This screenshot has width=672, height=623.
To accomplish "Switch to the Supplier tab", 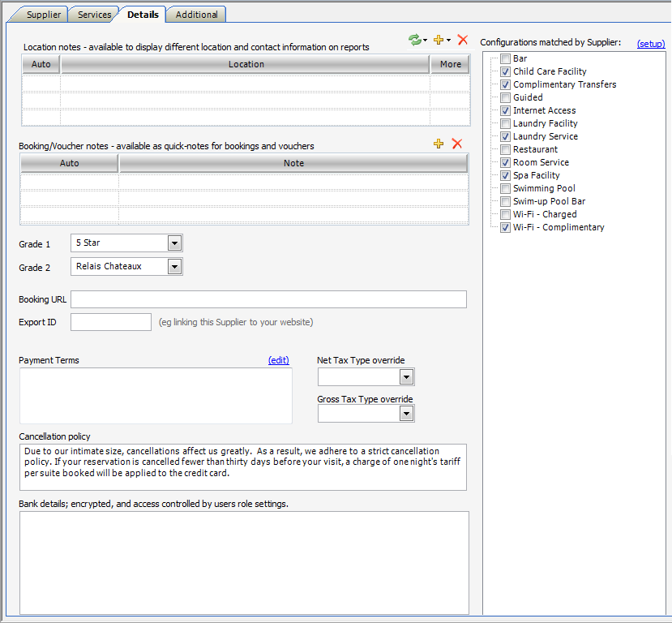I will (x=44, y=15).
